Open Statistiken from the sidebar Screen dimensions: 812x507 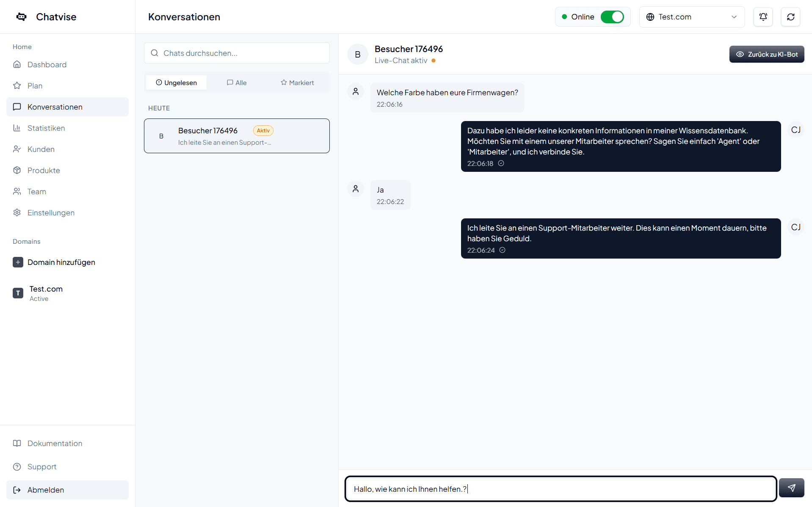(x=46, y=128)
